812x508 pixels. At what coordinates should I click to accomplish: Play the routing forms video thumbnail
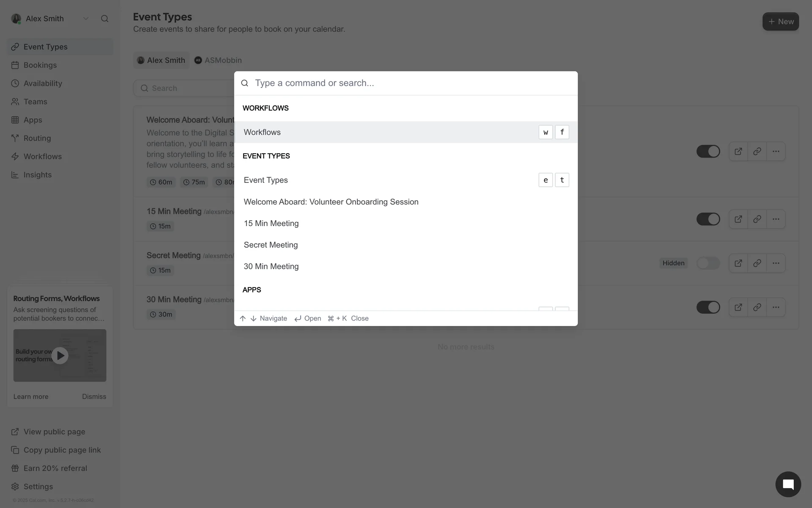(x=60, y=356)
